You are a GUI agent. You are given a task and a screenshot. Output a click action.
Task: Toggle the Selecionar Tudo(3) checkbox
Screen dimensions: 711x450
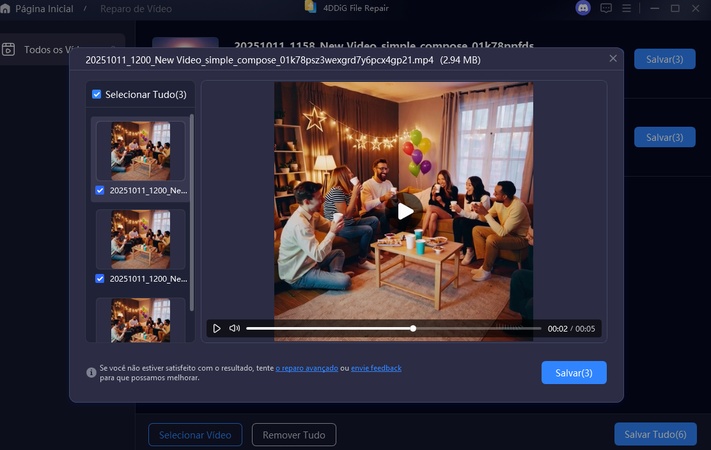(96, 95)
